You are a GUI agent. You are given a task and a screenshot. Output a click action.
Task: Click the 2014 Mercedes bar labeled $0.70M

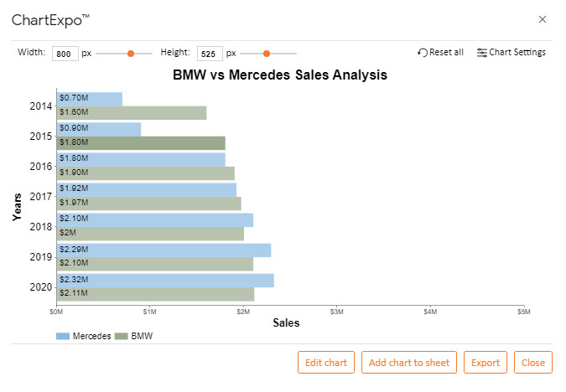90,99
